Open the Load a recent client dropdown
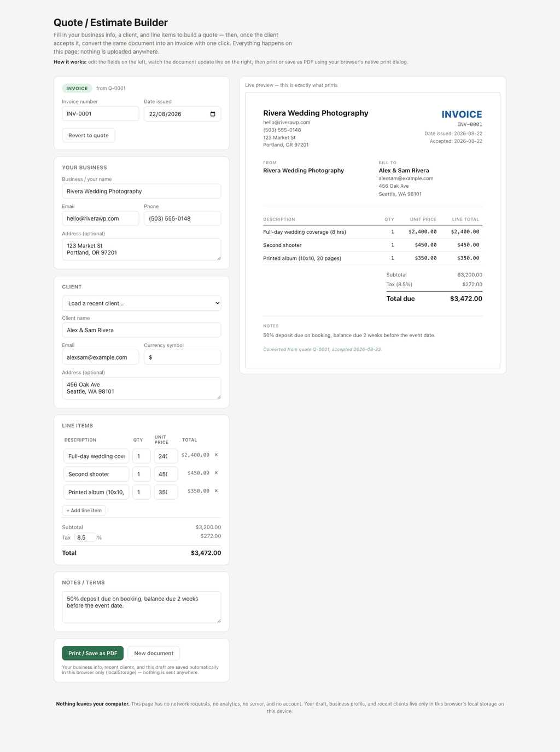The height and width of the screenshot is (752, 560). 142,303
